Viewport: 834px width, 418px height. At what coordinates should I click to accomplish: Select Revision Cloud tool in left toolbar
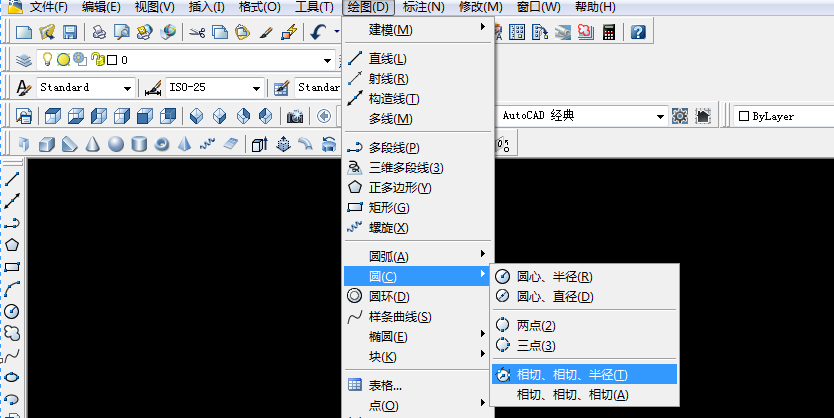12,333
